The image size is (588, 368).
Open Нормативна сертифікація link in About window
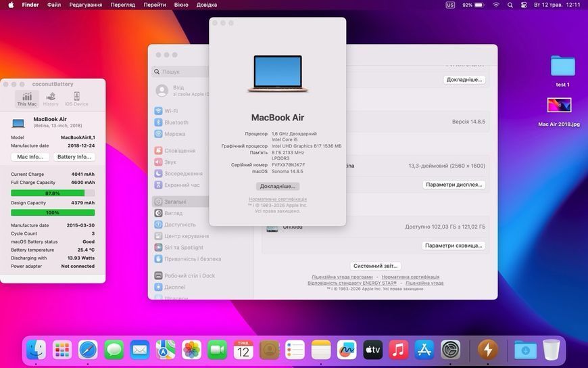(x=278, y=200)
